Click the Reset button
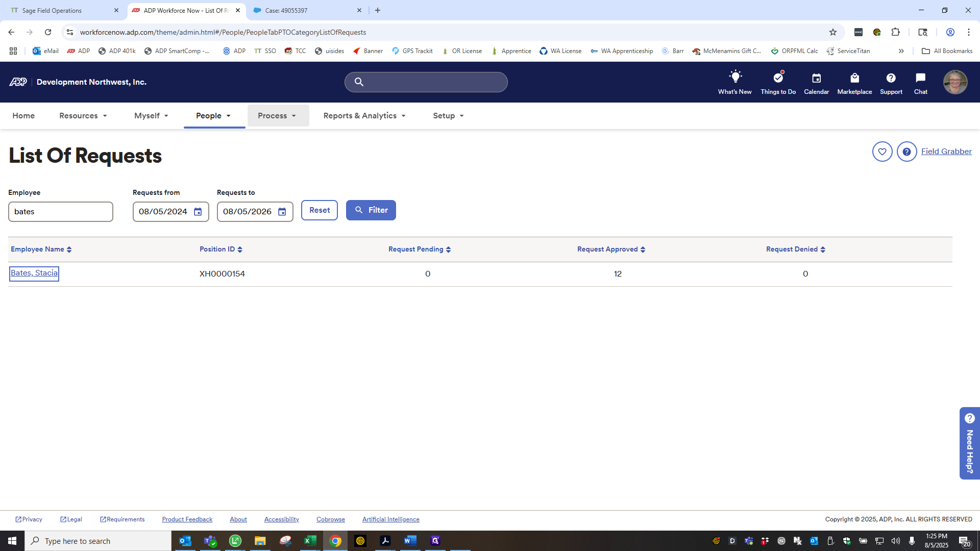The image size is (980, 551). 320,210
